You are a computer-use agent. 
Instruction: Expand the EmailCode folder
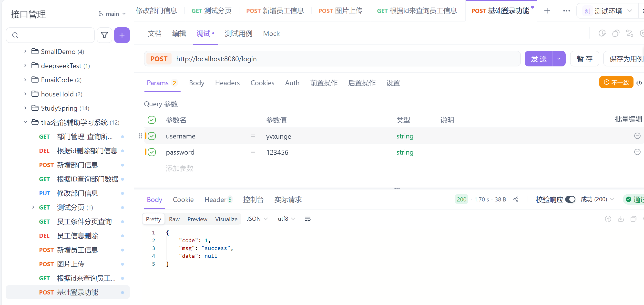[x=25, y=80]
